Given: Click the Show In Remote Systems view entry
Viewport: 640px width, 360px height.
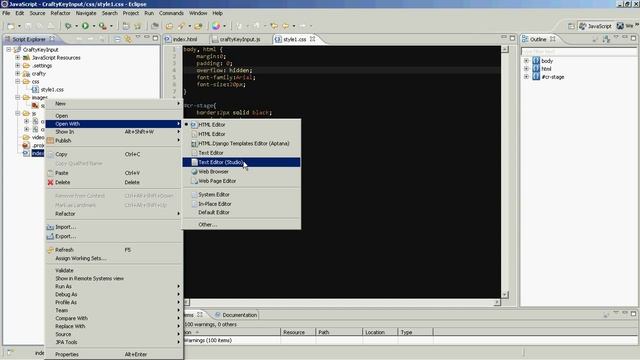Looking at the screenshot, I should 113,278.
